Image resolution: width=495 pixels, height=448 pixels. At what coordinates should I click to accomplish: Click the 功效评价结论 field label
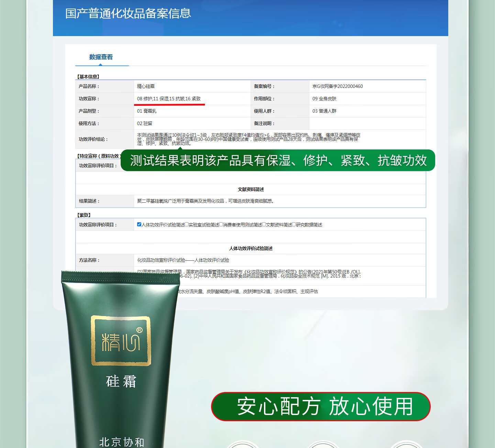coord(93,139)
